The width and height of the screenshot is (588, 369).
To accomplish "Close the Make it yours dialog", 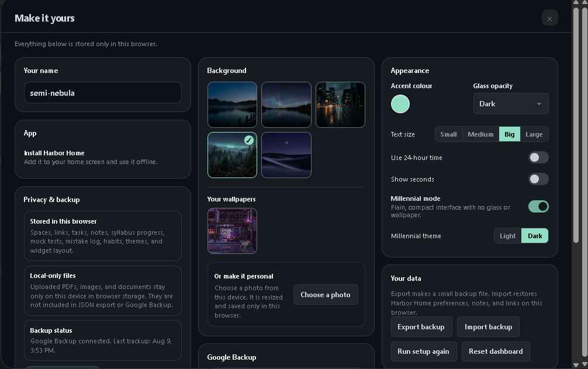I will (550, 18).
